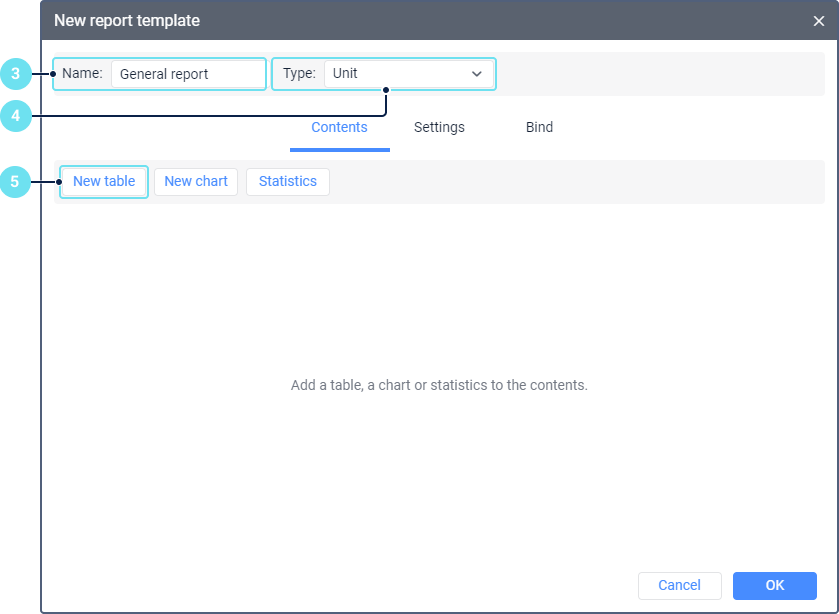The width and height of the screenshot is (839, 614).
Task: Click the empty contents hint text
Action: (439, 385)
